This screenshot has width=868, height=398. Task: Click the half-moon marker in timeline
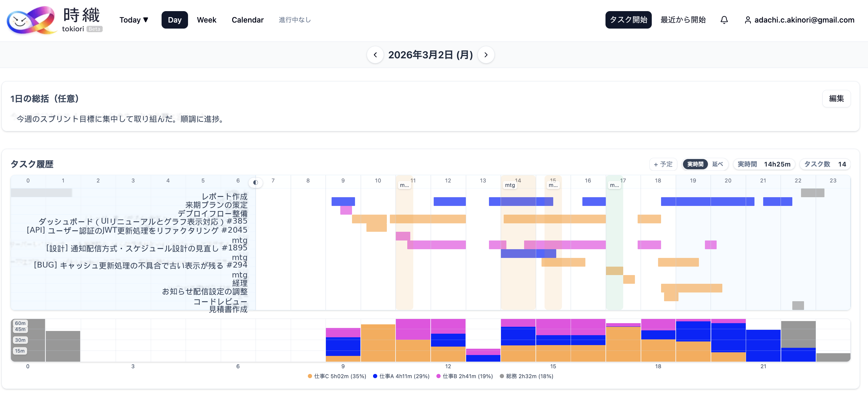click(x=255, y=182)
